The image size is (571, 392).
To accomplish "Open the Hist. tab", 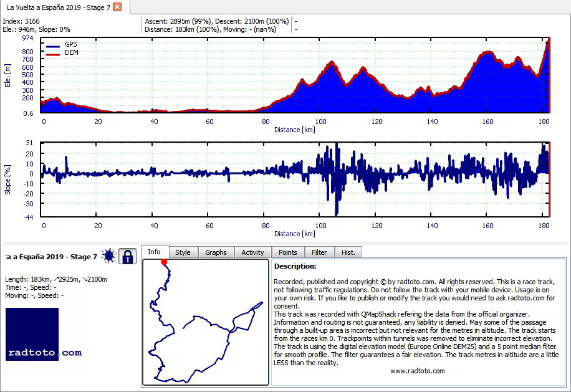I will [x=348, y=252].
